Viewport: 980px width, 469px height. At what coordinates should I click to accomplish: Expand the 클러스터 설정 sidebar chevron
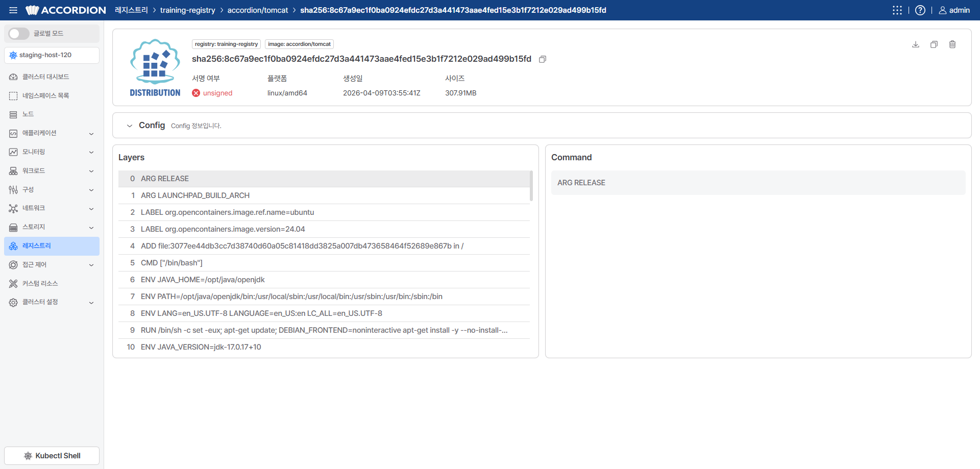[x=91, y=303]
